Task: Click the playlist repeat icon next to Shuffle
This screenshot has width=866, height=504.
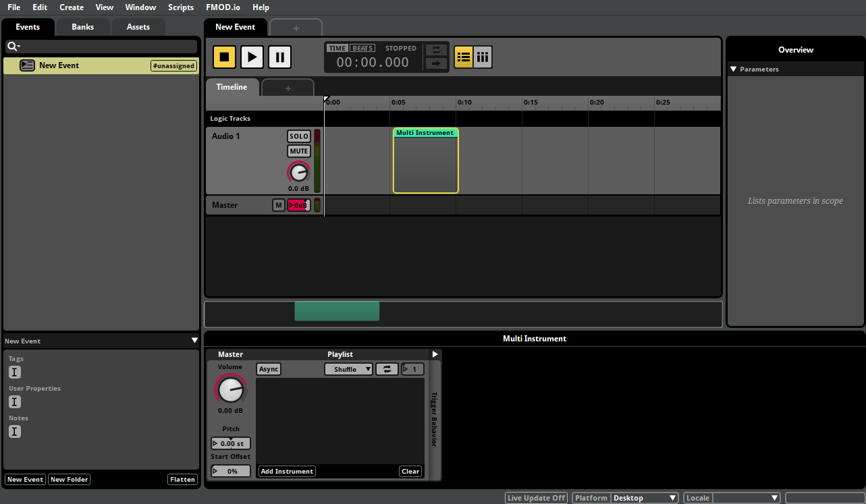Action: 386,369
